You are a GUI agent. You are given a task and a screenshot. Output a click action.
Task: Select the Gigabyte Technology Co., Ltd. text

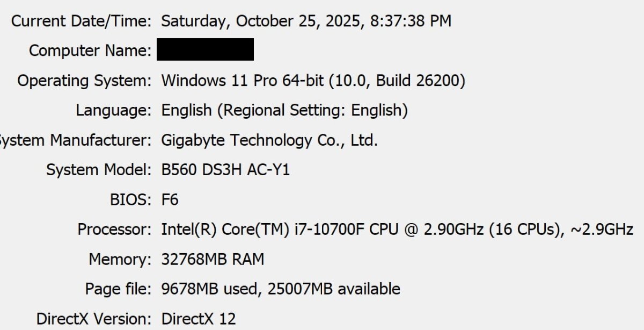pyautogui.click(x=269, y=141)
